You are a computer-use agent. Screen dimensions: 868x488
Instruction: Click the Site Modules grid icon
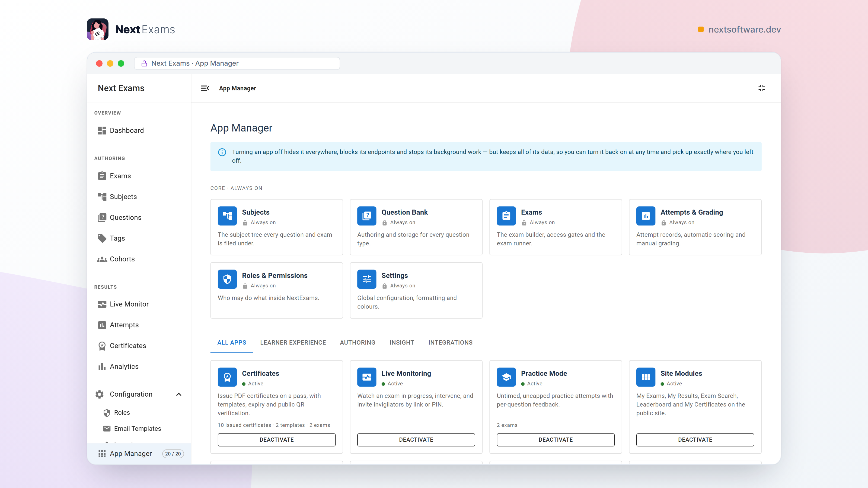pos(646,377)
